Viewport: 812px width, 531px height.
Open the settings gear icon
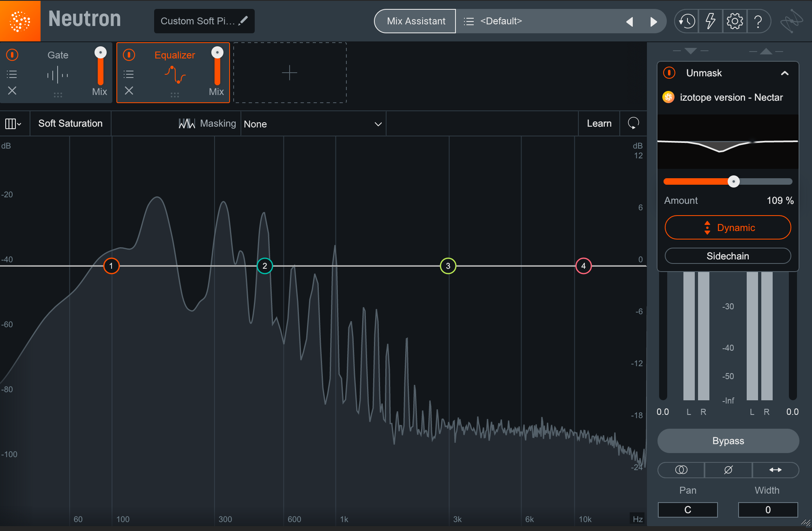point(735,21)
